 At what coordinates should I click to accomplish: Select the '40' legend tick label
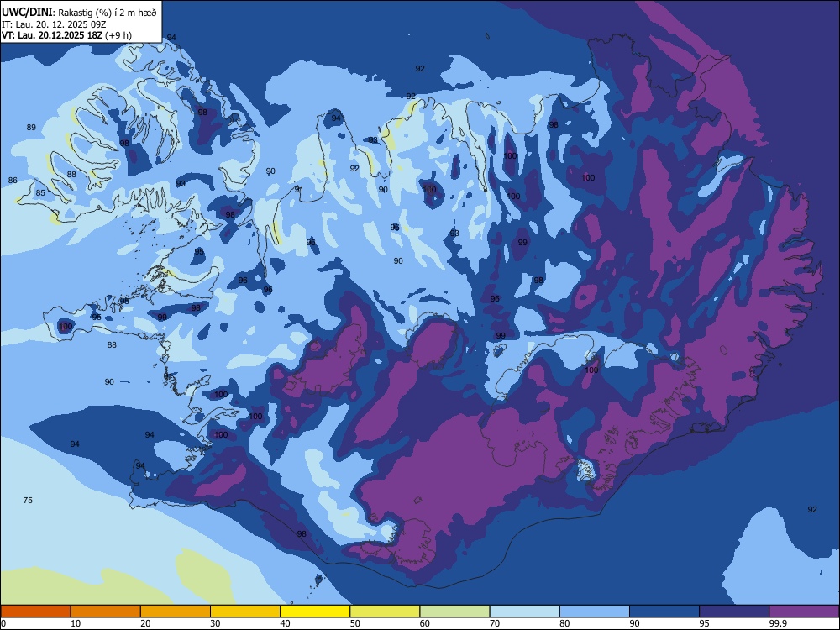pyautogui.click(x=285, y=623)
